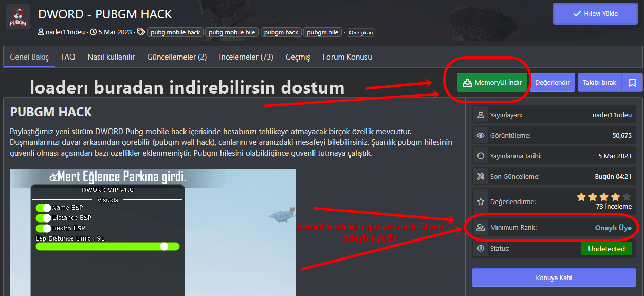Click the tools icon beside Son Güncelleme
Screen dimensions: 644x296
(481, 177)
